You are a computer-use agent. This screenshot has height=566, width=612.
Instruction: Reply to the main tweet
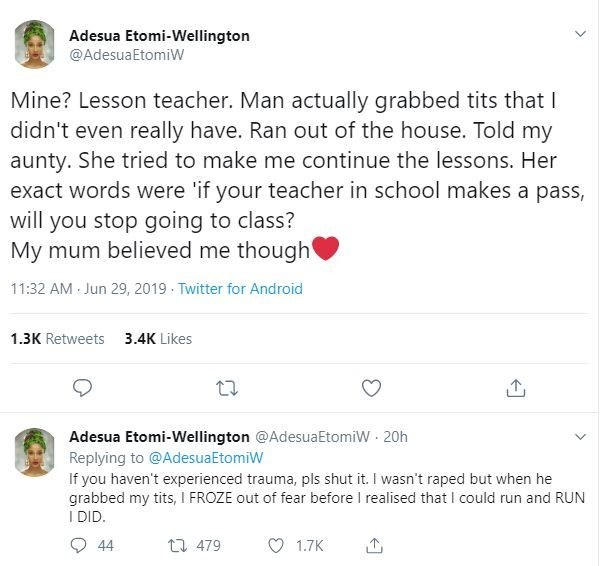click(x=84, y=387)
